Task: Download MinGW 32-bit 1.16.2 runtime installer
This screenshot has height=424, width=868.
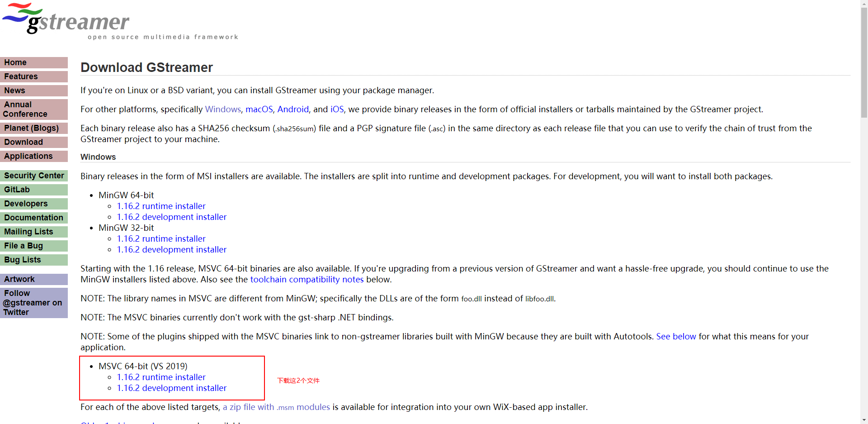Action: pyautogui.click(x=161, y=238)
